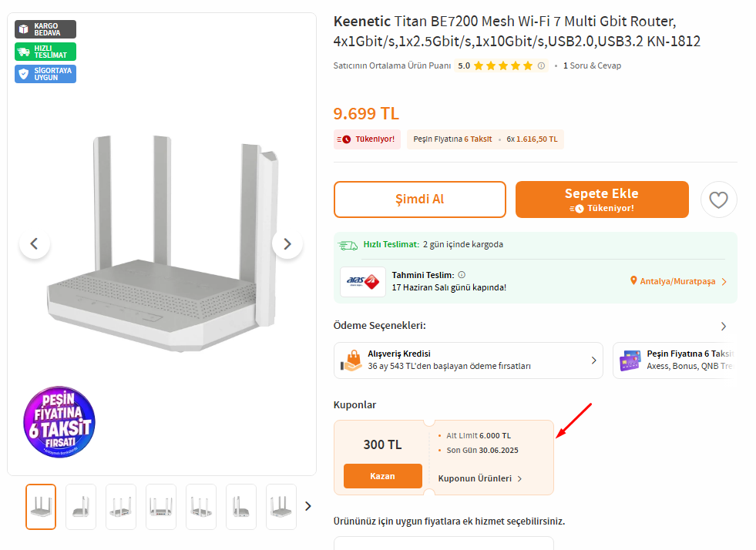Open the Alışveriş Kredisi payment option

468,360
